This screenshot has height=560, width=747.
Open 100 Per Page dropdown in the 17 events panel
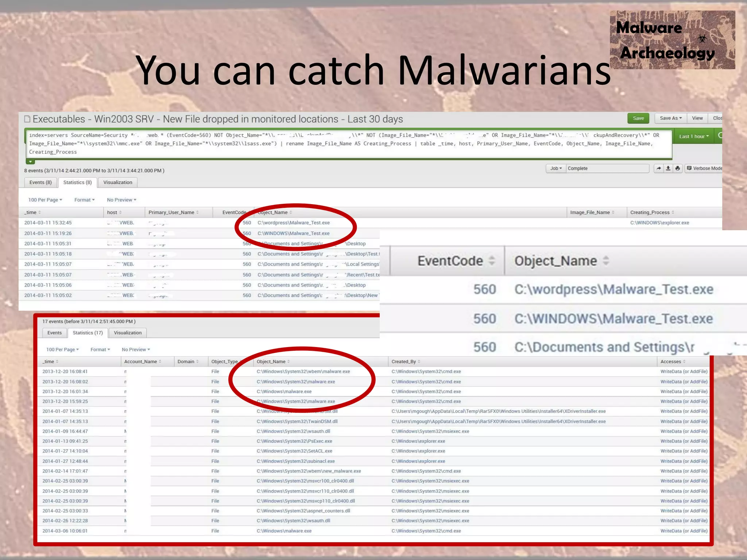pos(62,350)
